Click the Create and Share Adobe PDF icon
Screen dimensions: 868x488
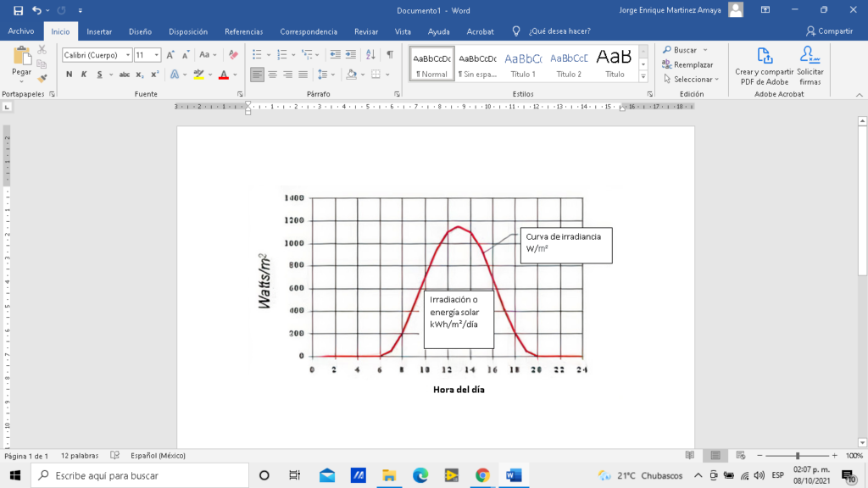click(x=765, y=57)
